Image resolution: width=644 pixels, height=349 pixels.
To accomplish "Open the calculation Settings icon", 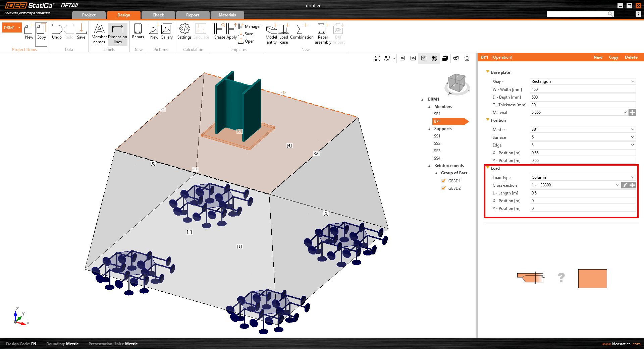I will (184, 31).
